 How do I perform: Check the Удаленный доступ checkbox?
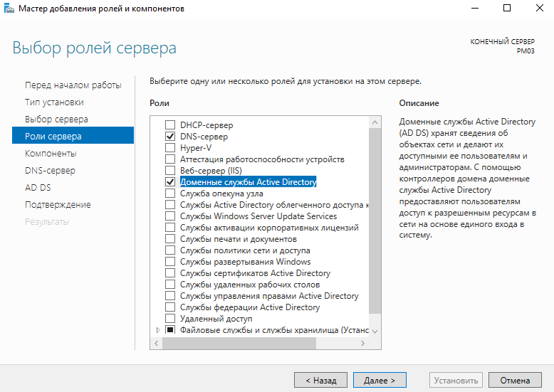pos(170,319)
